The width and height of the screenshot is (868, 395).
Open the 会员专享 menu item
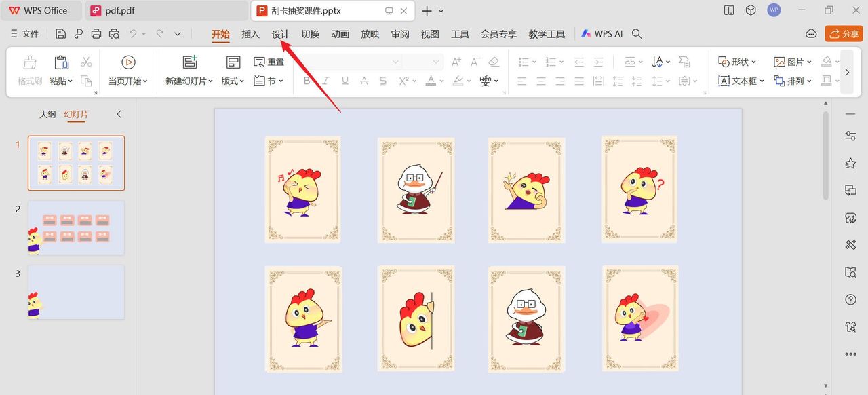(x=499, y=33)
